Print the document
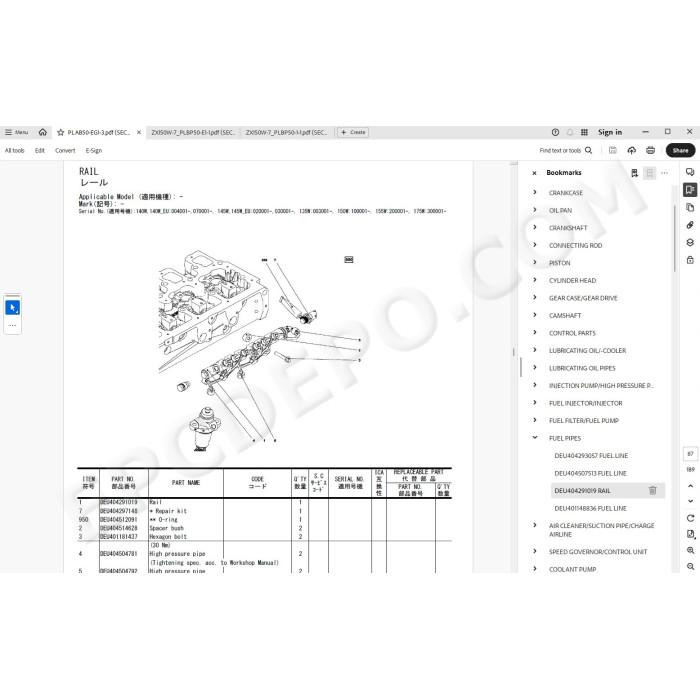Image resolution: width=700 pixels, height=700 pixels. tap(650, 150)
